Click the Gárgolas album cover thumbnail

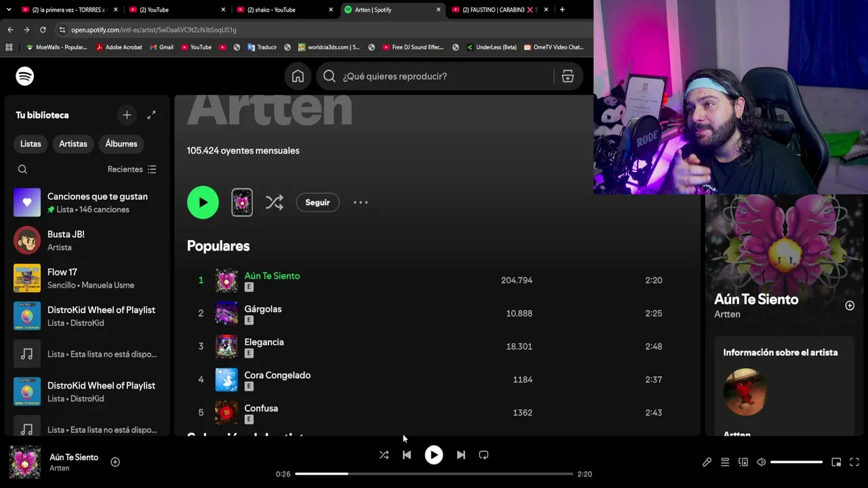pyautogui.click(x=226, y=313)
